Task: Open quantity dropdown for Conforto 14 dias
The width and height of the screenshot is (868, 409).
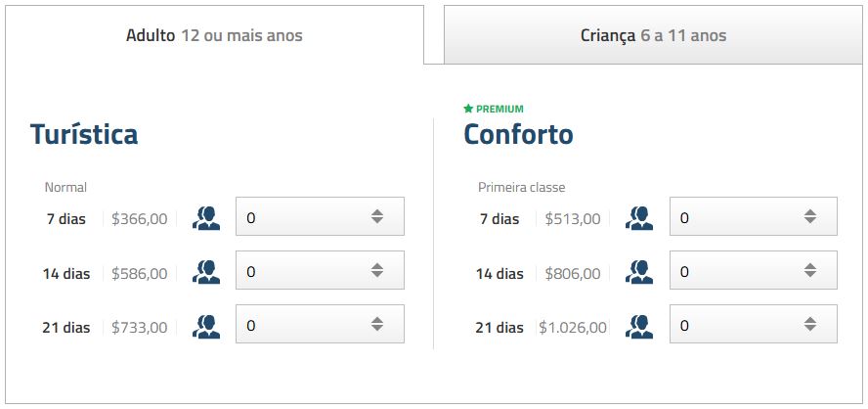Action: point(753,271)
